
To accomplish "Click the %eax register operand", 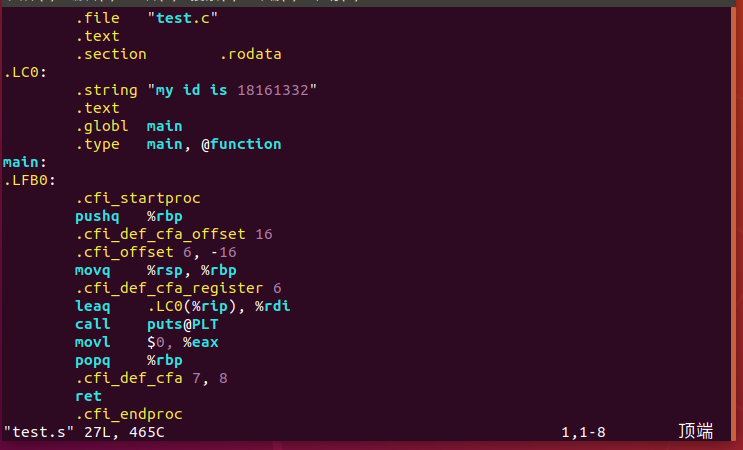I will click(x=200, y=342).
